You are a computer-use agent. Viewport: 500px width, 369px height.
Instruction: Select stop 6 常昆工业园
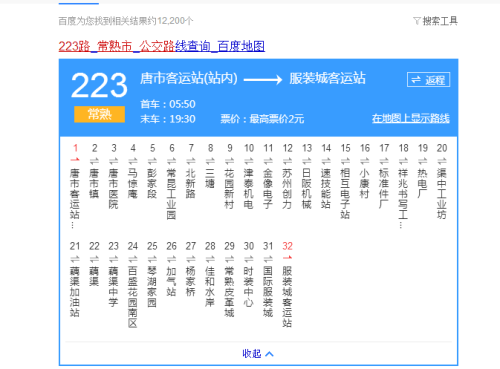coord(172,194)
